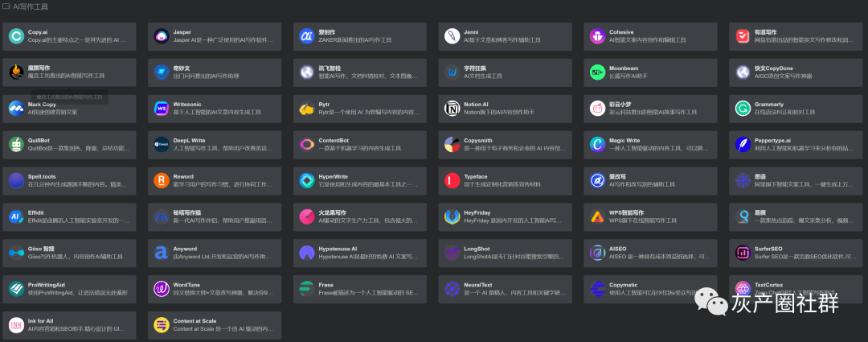Screen dimensions: 868x342
Task: Open the Jasper icon
Action: [162, 36]
